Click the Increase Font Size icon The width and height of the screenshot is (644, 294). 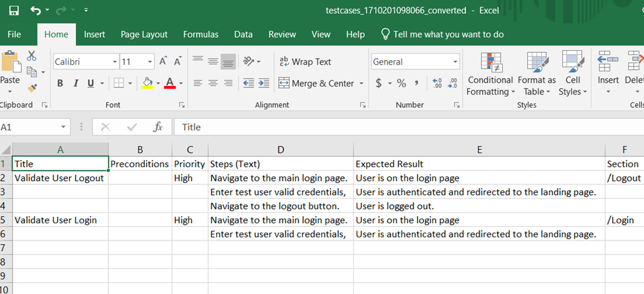163,61
